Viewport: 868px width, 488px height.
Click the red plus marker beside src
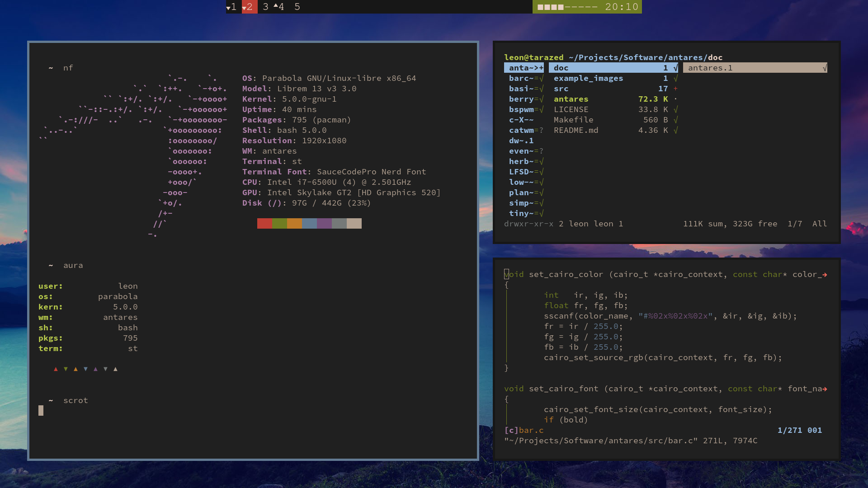point(675,89)
